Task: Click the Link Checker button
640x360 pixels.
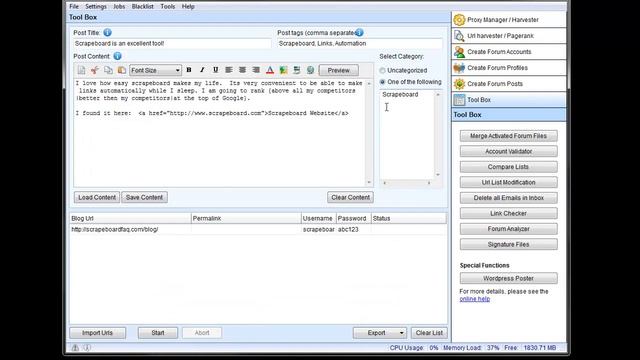Action: 509,213
